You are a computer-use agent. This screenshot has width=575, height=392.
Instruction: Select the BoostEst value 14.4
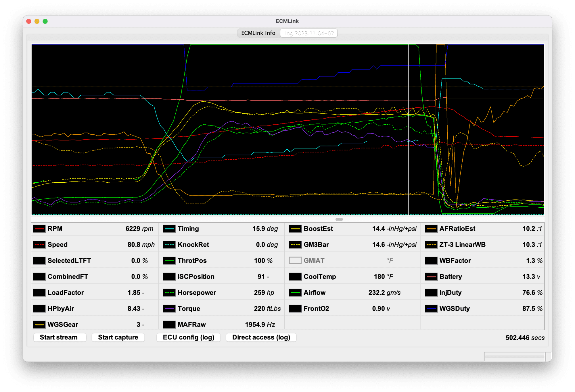(378, 229)
